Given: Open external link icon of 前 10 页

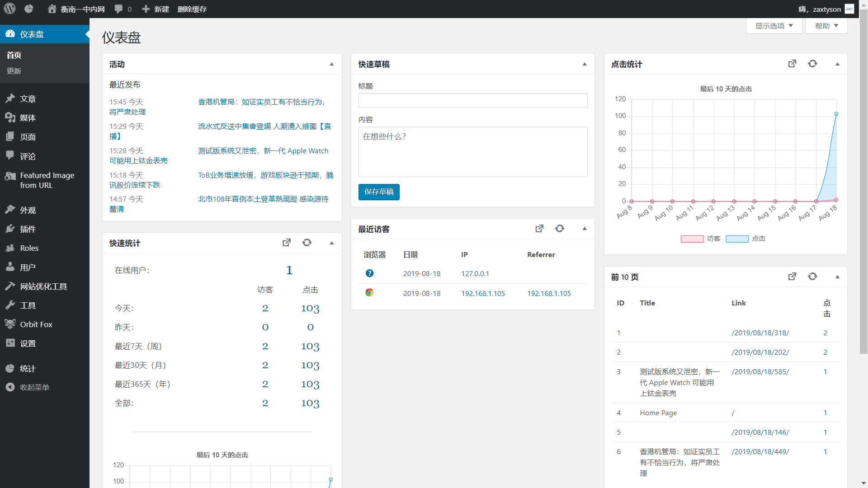Looking at the screenshot, I should coord(792,277).
